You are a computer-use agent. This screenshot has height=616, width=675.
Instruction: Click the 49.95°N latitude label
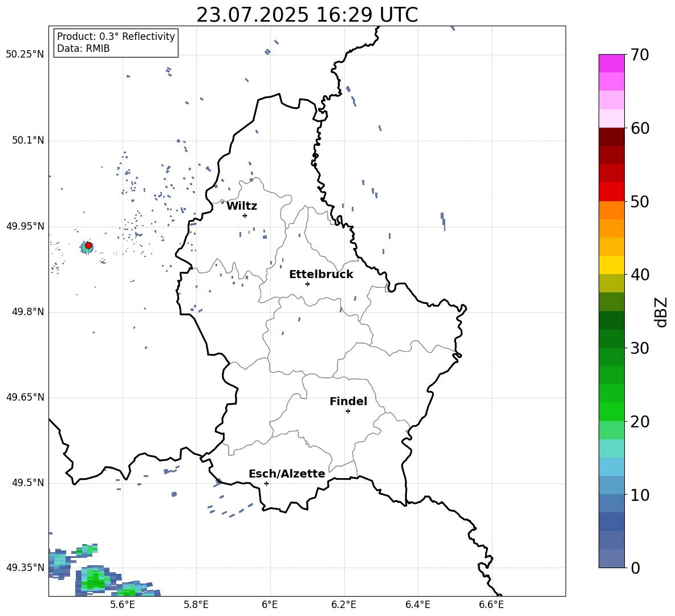tap(25, 226)
